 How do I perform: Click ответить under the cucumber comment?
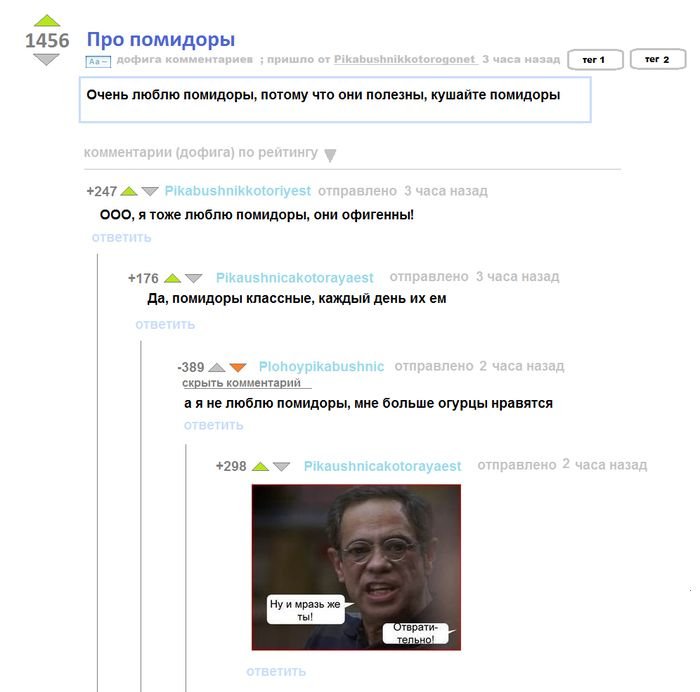(213, 425)
